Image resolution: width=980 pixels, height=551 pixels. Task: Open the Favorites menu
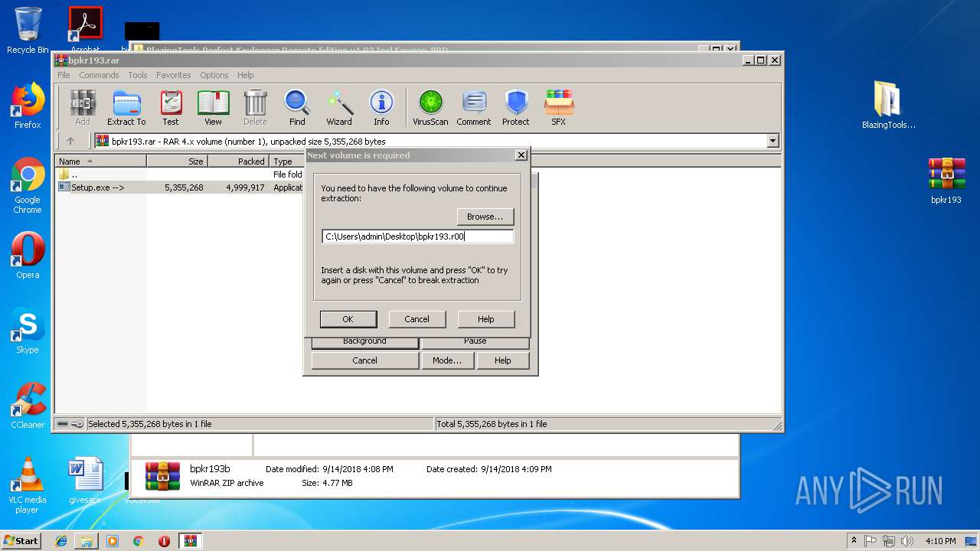pos(174,75)
